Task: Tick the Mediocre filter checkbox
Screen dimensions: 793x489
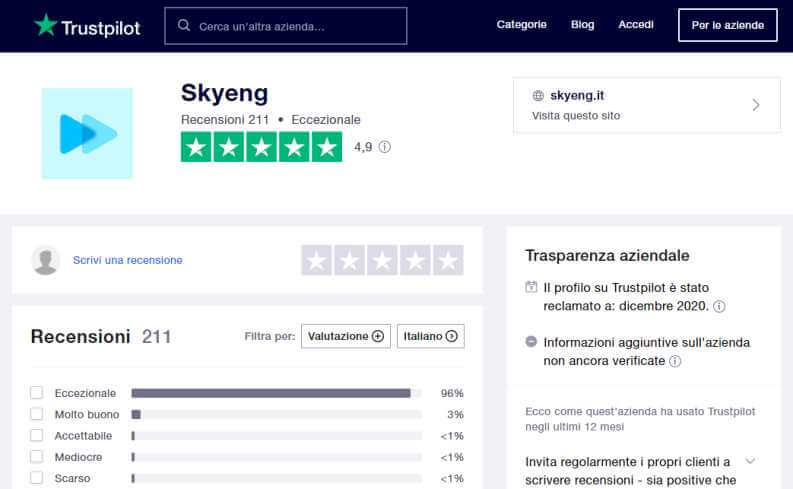Action: (x=36, y=457)
